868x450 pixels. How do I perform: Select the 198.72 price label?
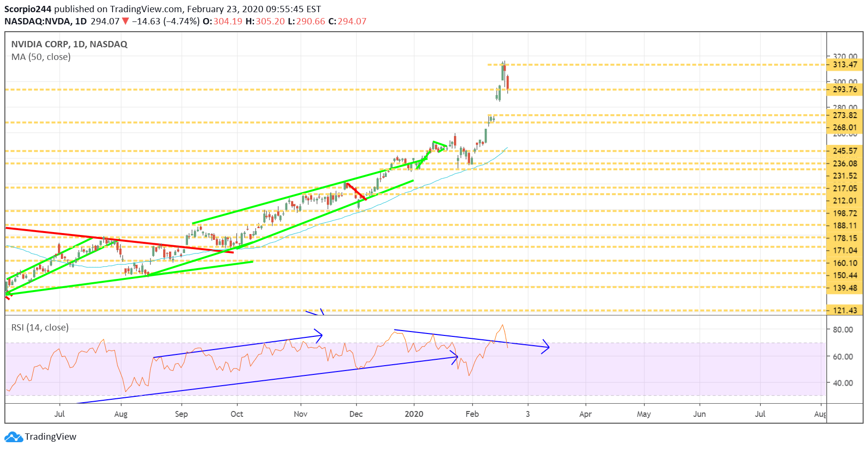point(845,213)
